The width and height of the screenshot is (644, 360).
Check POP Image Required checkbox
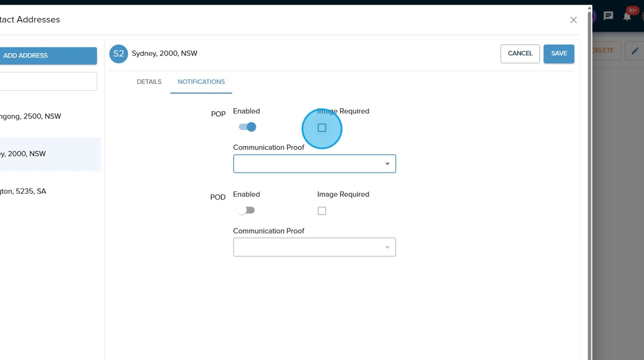[322, 128]
